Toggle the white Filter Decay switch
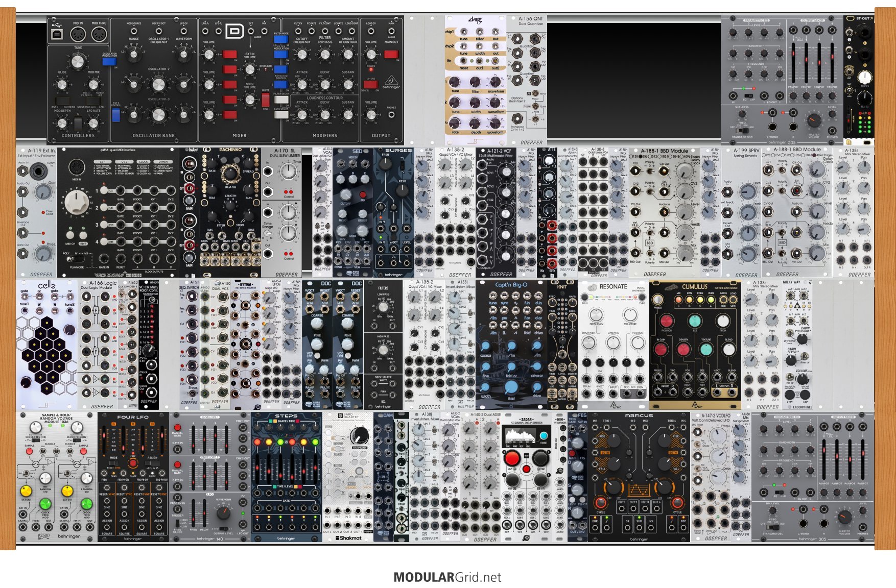 [x=280, y=100]
